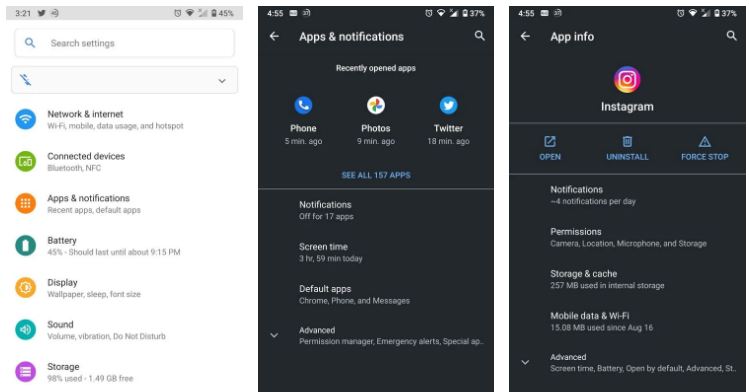Image resolution: width=749 pixels, height=392 pixels.
Task: Open the Phone app icon
Action: [x=303, y=105]
